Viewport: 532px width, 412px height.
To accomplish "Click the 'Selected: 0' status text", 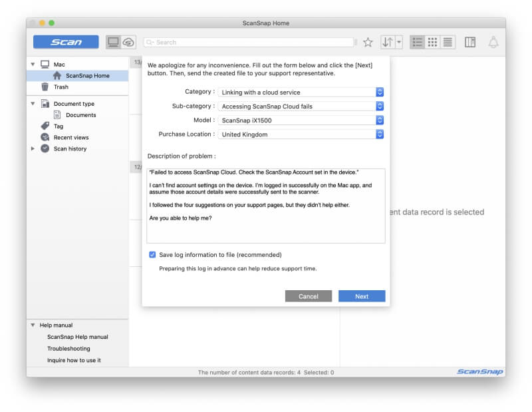I will click(319, 372).
